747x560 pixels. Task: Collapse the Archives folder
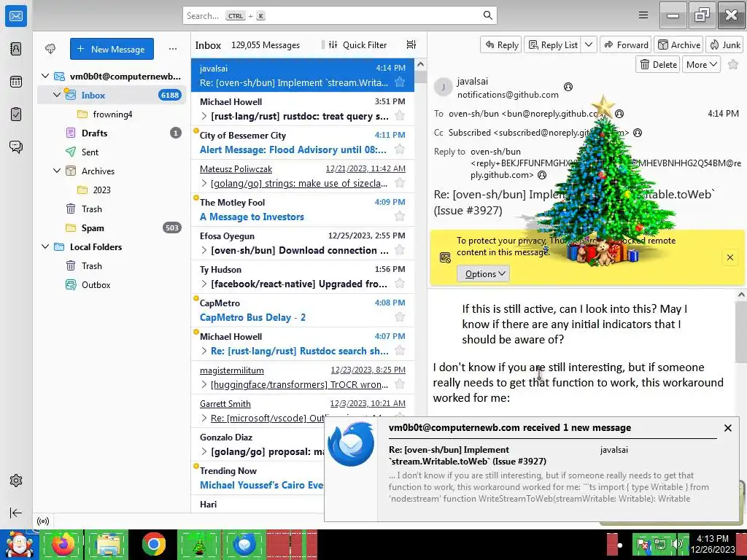(x=57, y=171)
